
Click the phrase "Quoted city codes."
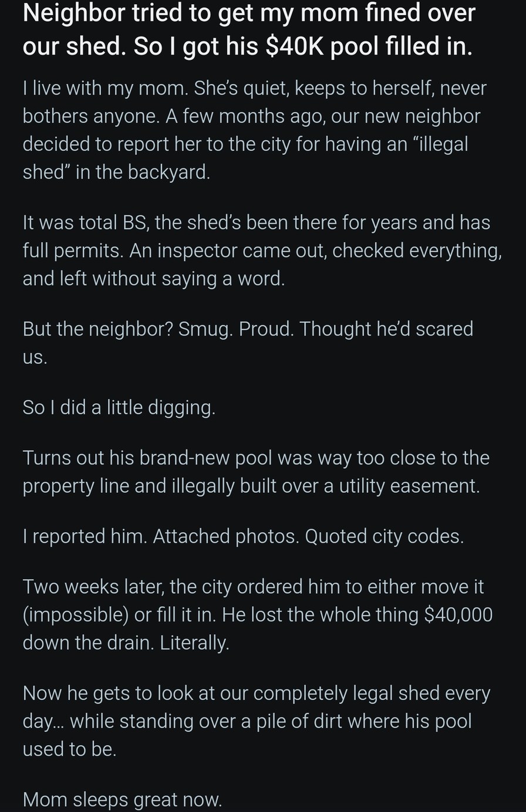click(x=384, y=536)
